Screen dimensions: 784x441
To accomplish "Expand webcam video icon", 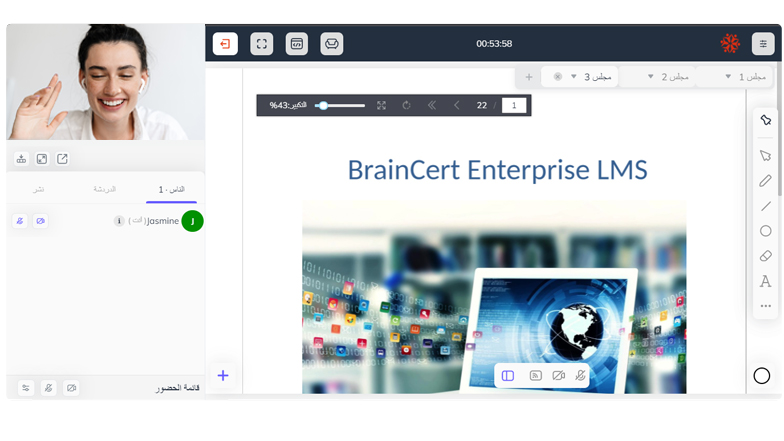I will [42, 159].
